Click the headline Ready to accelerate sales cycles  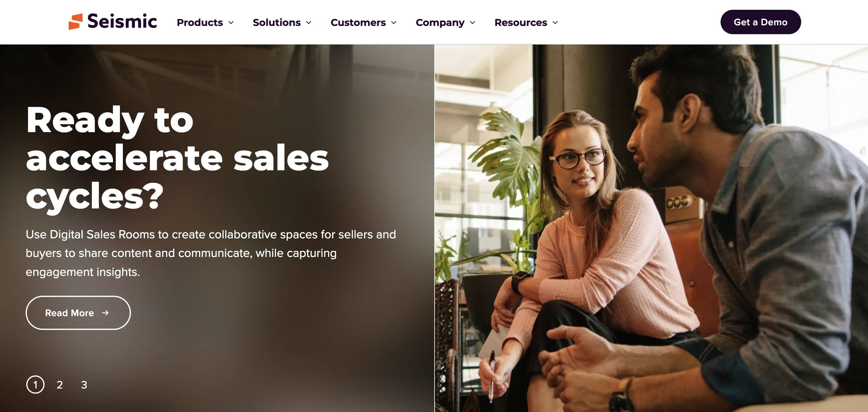[x=177, y=158]
